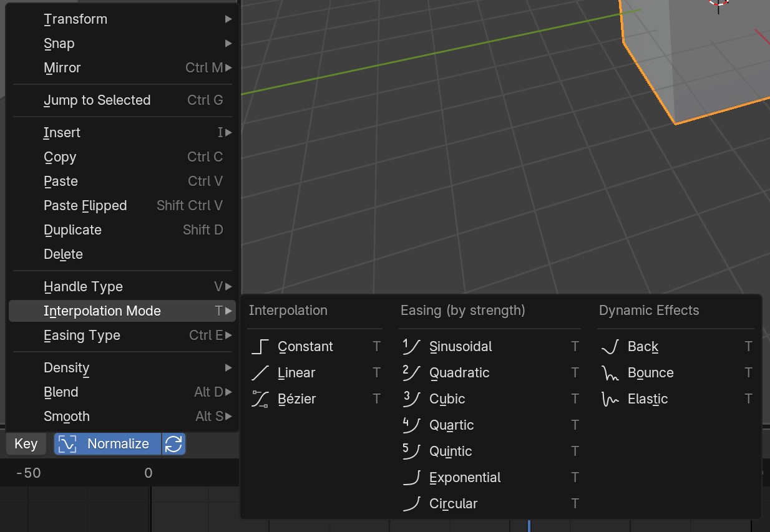770x532 pixels.
Task: Click the blue current-frame line
Action: (x=529, y=526)
